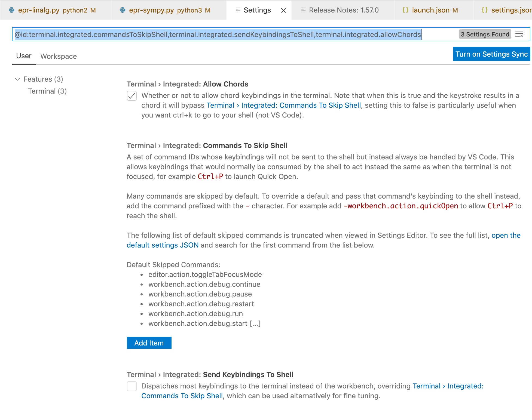532x420 pixels.
Task: Select Terminal (3) in settings tree
Action: tap(47, 91)
